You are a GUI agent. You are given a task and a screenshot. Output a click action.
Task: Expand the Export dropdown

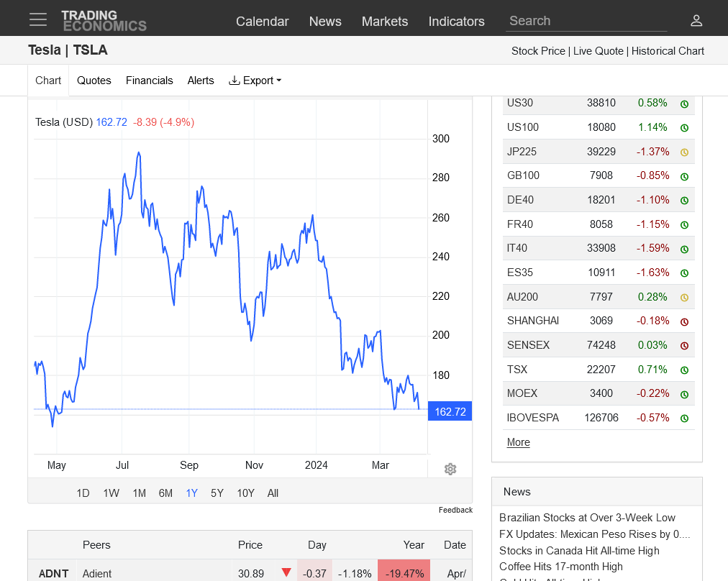coord(255,81)
